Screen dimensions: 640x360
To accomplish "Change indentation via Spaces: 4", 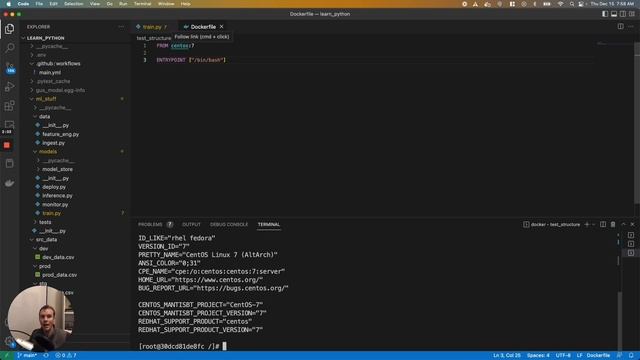I will [x=538, y=356].
